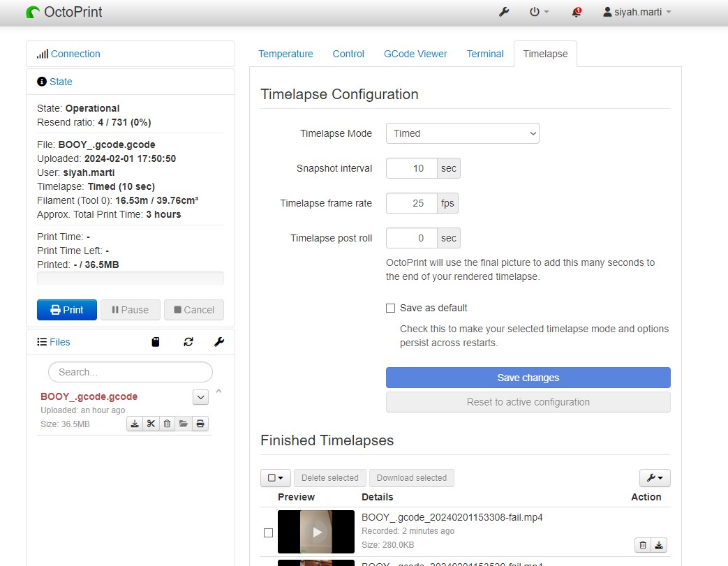Open timelapse list wrench sort options
Viewport: 728px width, 566px height.
tap(655, 478)
